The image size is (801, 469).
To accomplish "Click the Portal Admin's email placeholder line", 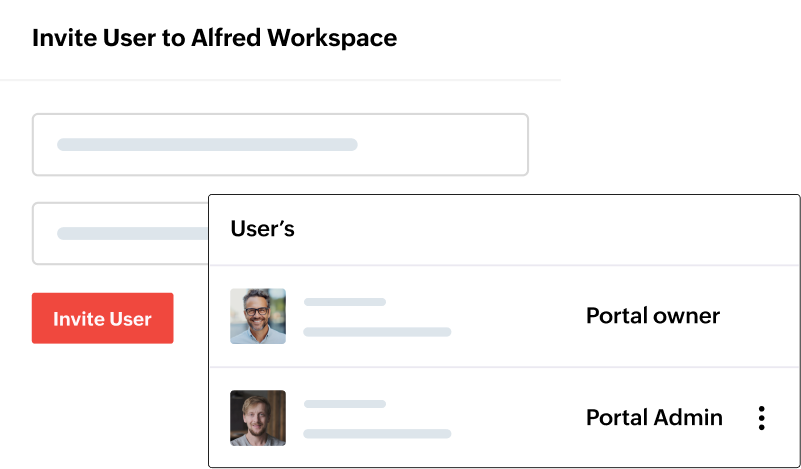I will 377,433.
